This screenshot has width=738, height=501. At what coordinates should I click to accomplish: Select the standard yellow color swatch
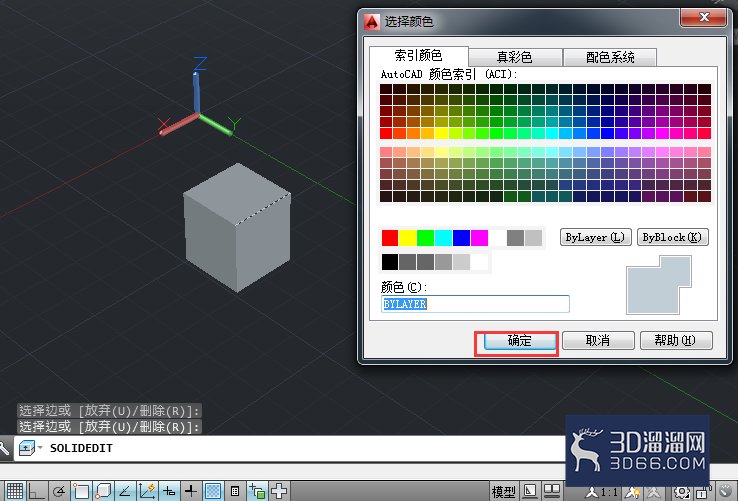tap(408, 238)
